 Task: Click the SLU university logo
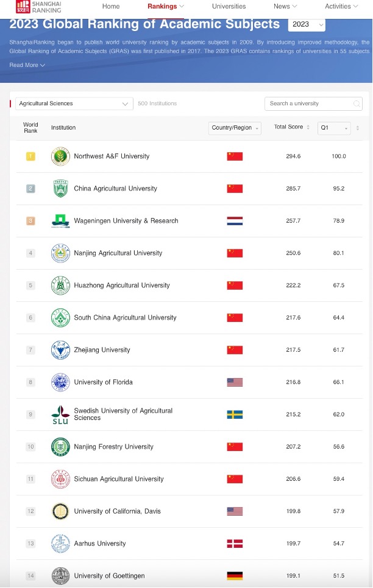click(x=60, y=415)
